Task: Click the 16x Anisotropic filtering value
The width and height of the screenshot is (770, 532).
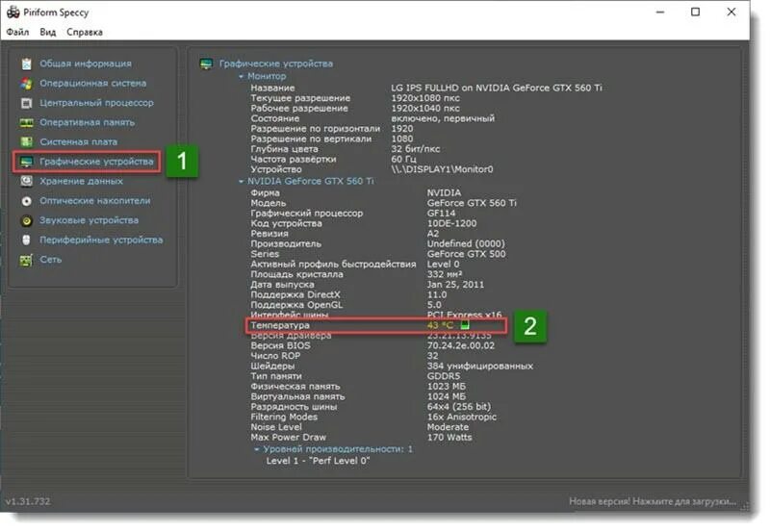Action: coord(462,417)
